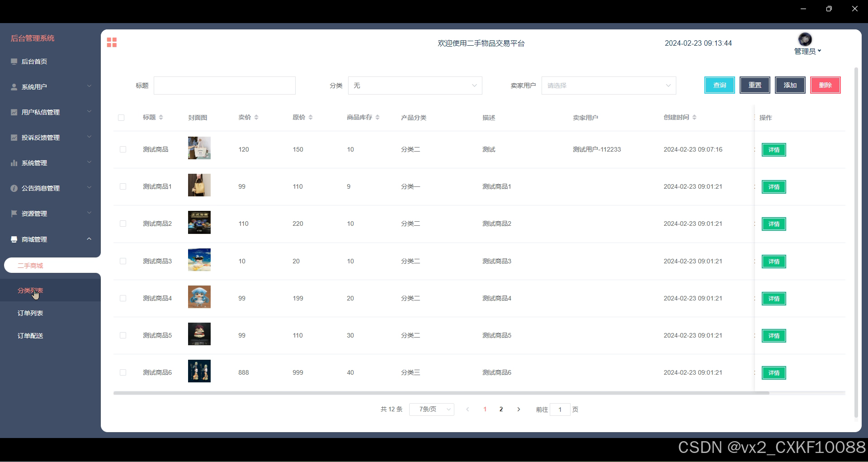868x462 pixels.
Task: Open the 7条/页 page size dropdown
Action: pos(432,410)
